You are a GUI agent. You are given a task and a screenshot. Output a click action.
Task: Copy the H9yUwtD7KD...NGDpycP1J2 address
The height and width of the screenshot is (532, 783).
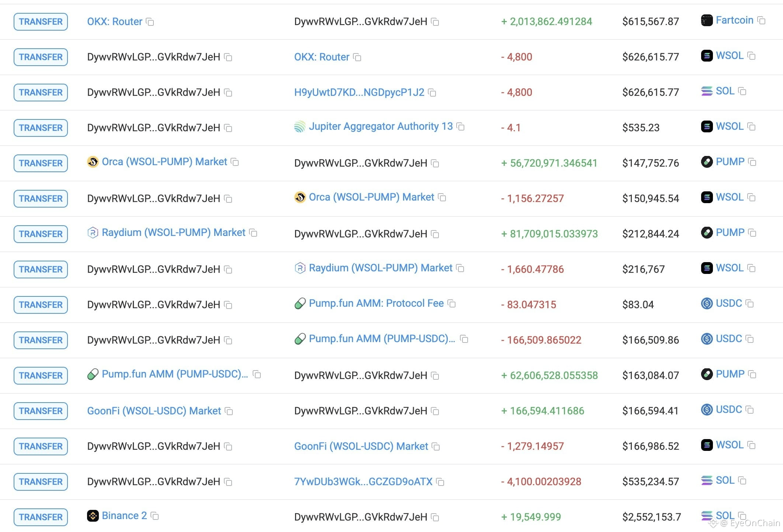tap(432, 93)
